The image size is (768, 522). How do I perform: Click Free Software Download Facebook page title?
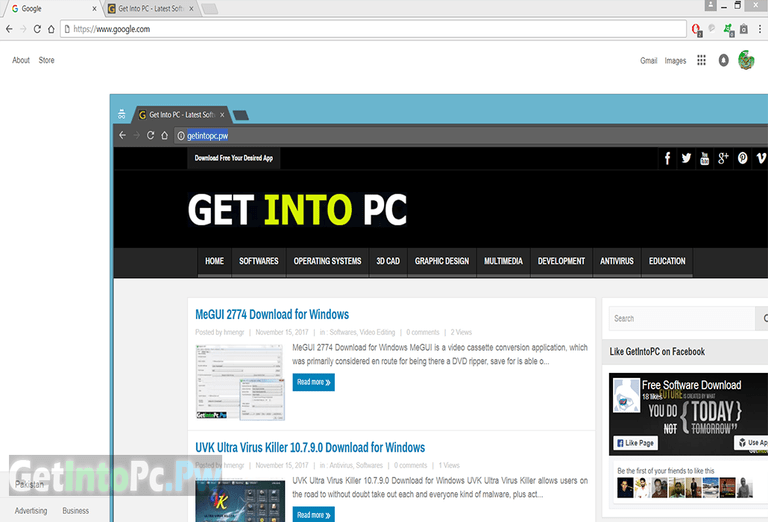coord(691,385)
